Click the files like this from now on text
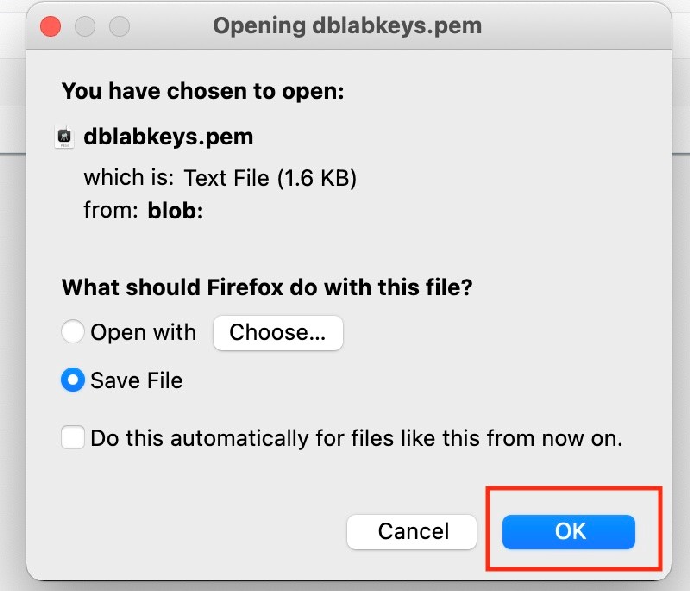The image size is (690, 591). [486, 438]
